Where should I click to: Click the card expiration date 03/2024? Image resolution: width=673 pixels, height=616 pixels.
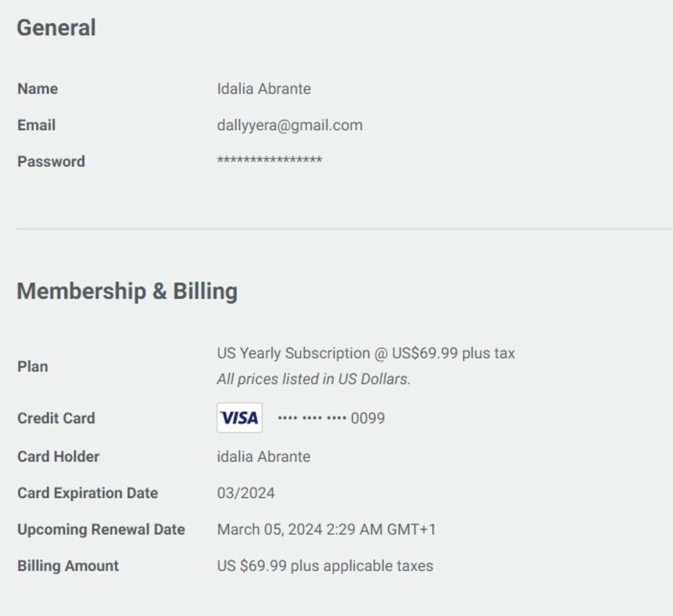[246, 493]
